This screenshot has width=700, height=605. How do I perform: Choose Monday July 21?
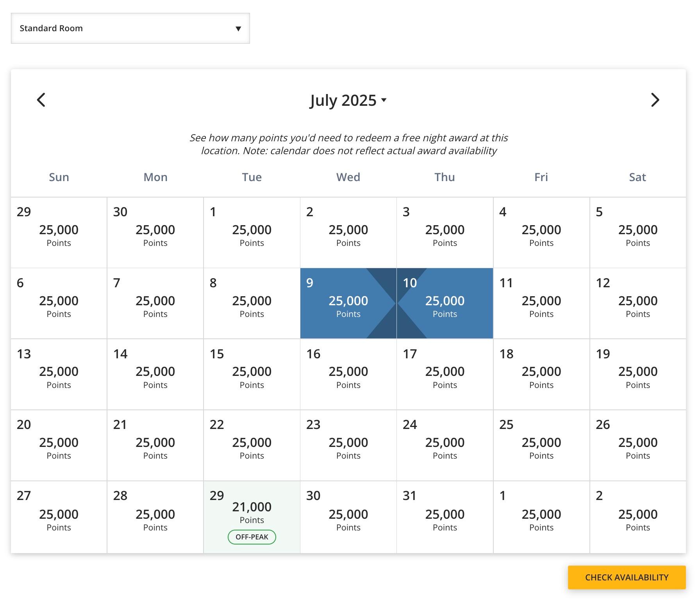(155, 445)
